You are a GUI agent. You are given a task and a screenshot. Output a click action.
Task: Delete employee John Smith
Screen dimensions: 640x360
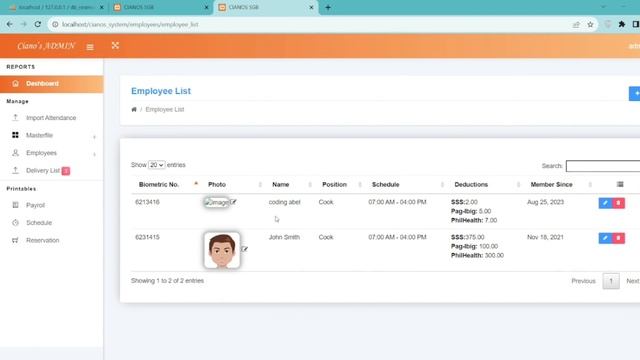point(618,238)
